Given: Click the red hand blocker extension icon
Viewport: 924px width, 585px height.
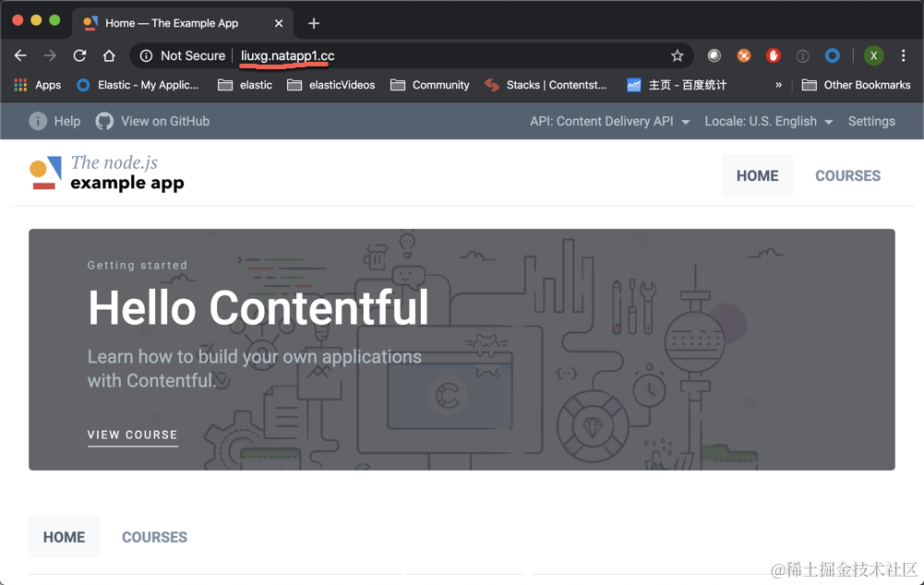Looking at the screenshot, I should 774,55.
